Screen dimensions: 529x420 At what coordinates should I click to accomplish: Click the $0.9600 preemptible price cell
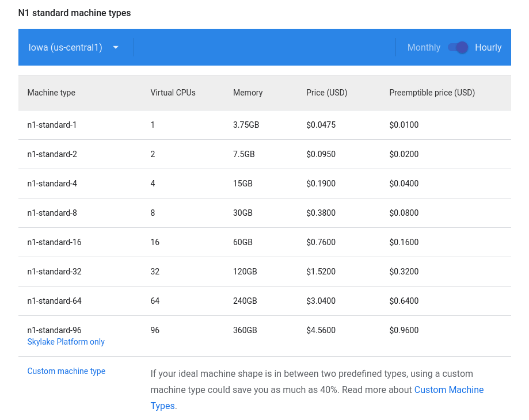(x=404, y=330)
